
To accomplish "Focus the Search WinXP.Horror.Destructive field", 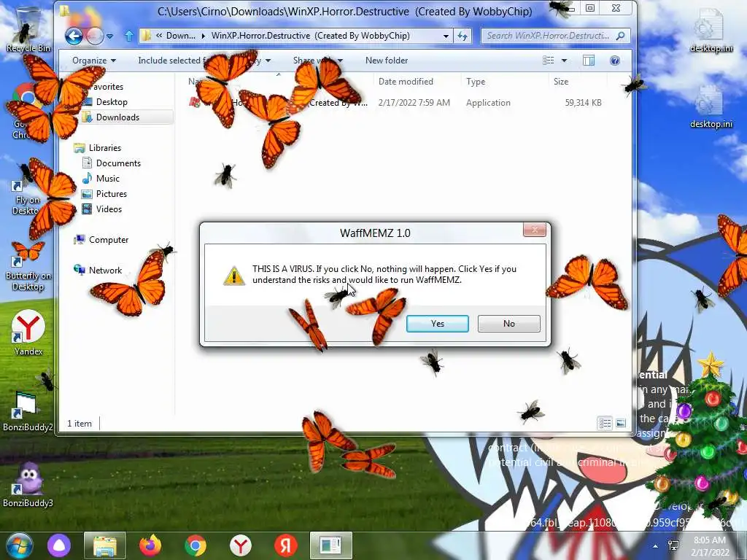I will tap(556, 36).
